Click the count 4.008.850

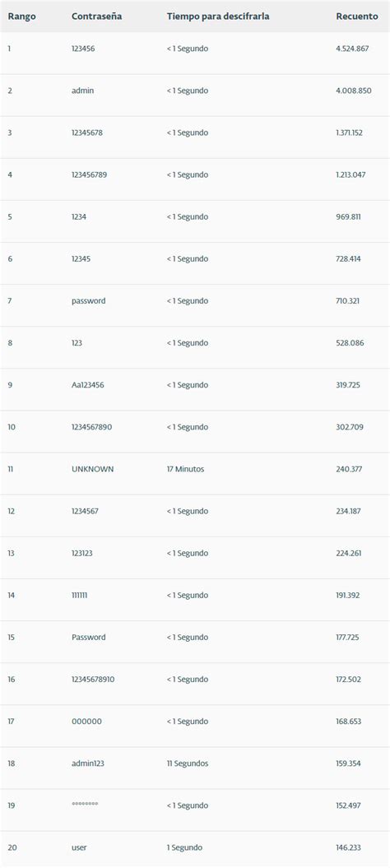tap(354, 91)
